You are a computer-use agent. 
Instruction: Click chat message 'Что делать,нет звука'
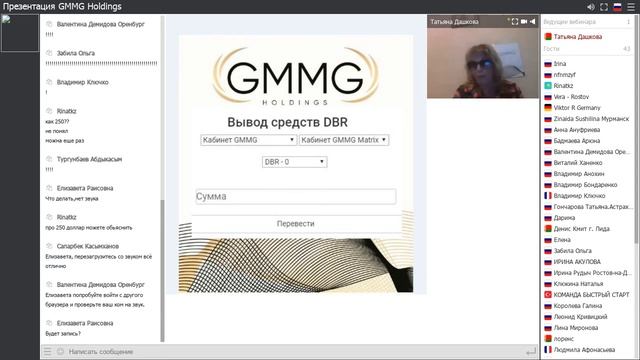pos(72,199)
